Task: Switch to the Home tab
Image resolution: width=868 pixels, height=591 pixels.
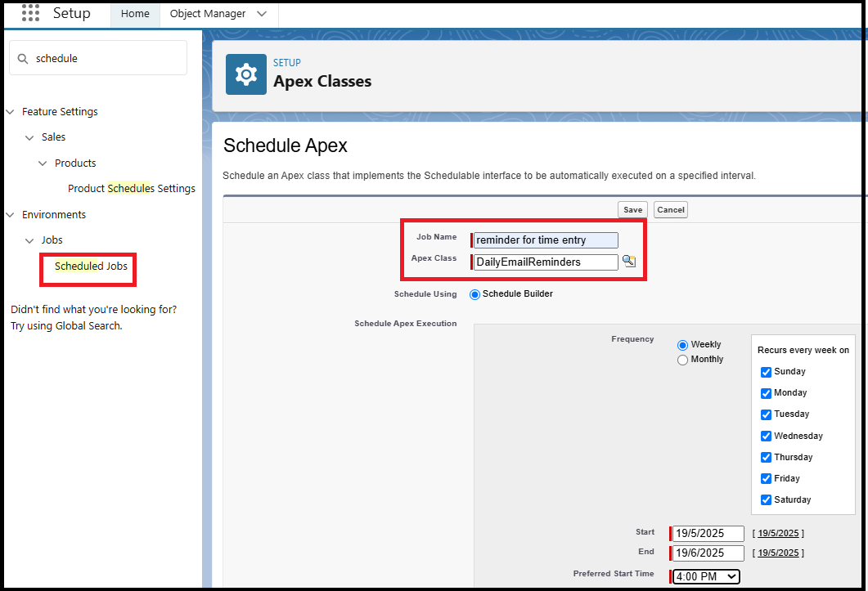Action: click(x=135, y=14)
